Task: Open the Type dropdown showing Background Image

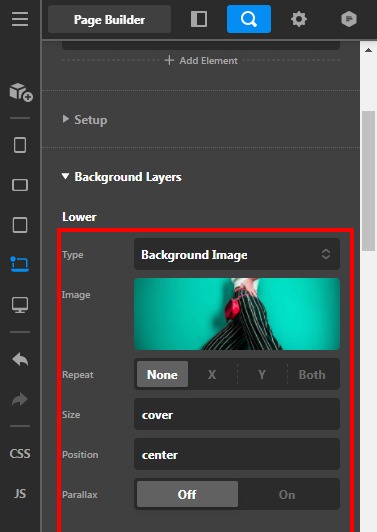Action: tap(237, 254)
